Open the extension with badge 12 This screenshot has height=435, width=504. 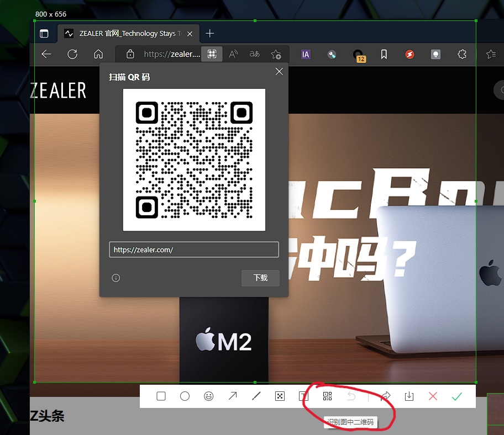tap(359, 55)
